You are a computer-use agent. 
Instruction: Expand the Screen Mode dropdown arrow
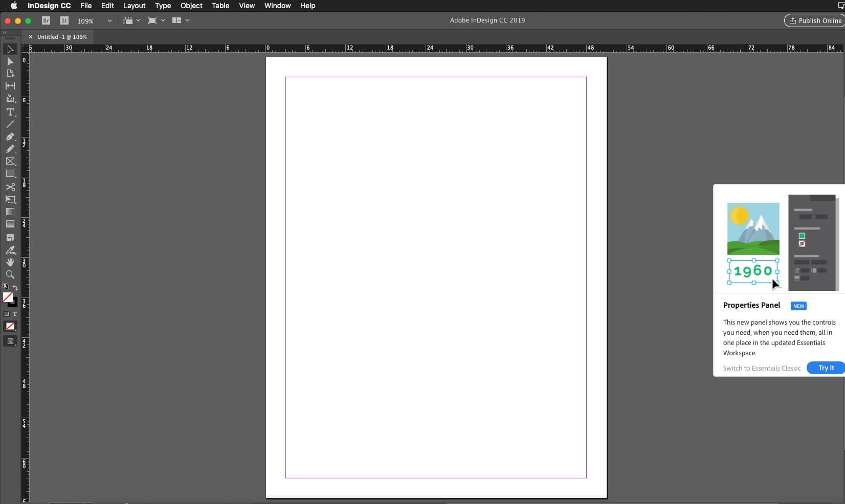pos(163,20)
